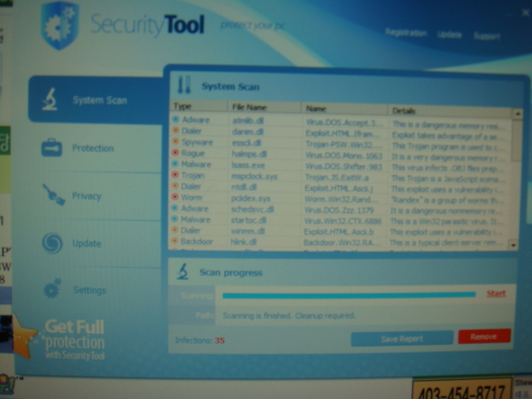Image resolution: width=532 pixels, height=399 pixels.
Task: Click the threat icon on Adware schedsvc.dll row
Action: 175,208
